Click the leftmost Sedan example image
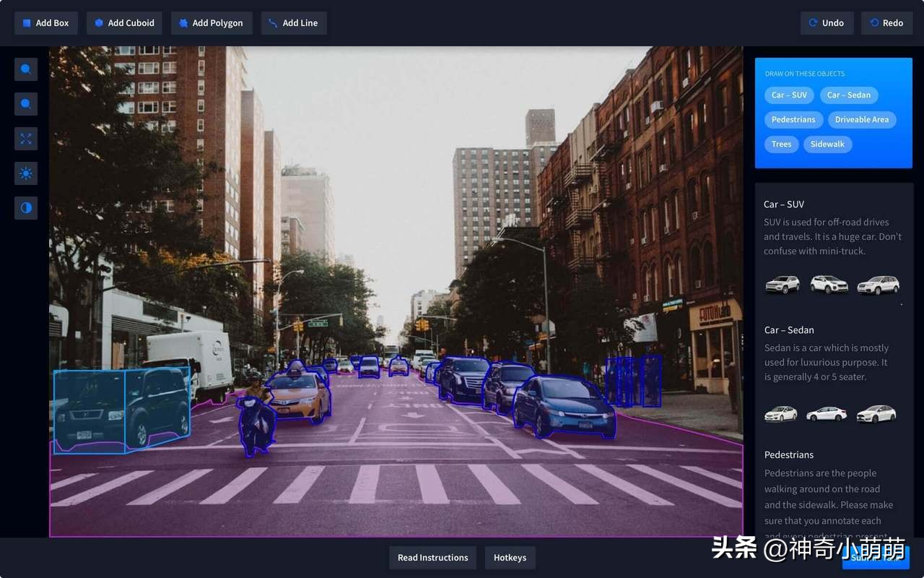 coord(781,414)
